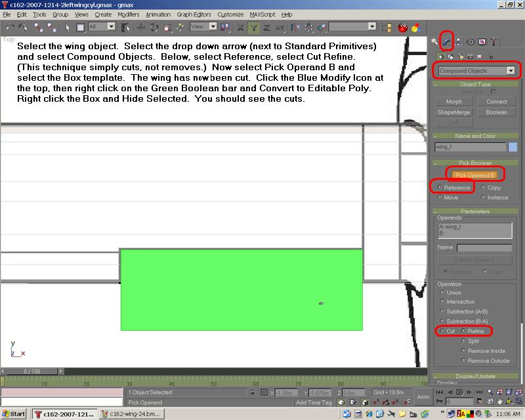
Task: Click Pick Operand B button
Action: (474, 175)
